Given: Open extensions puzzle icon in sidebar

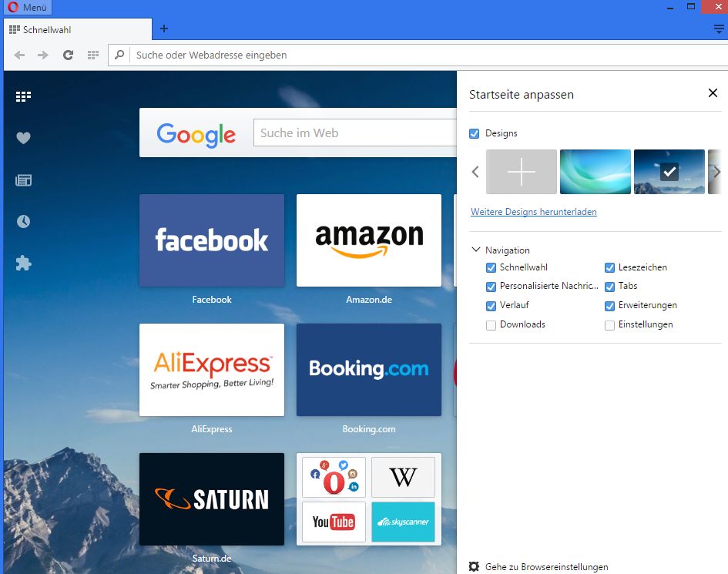Looking at the screenshot, I should (x=23, y=264).
